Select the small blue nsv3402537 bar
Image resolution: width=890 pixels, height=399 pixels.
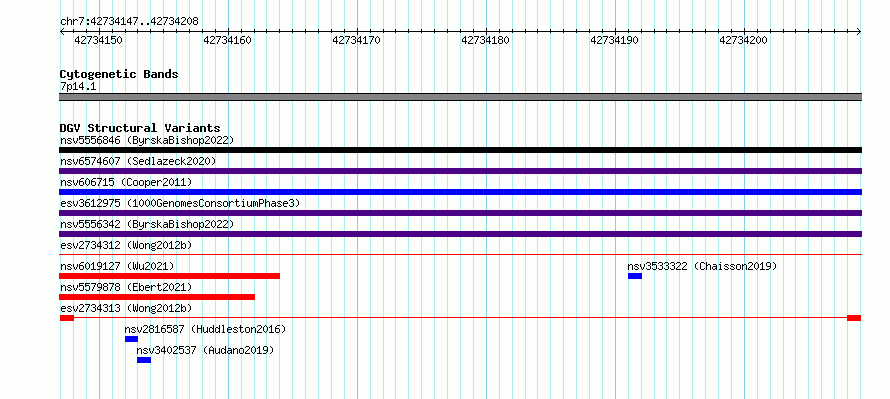pos(144,360)
